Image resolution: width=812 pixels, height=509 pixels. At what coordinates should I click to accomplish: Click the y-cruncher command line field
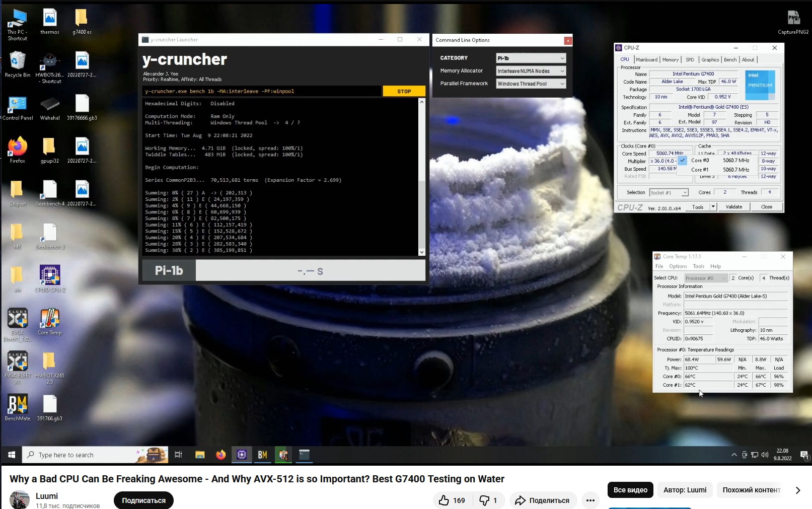262,91
